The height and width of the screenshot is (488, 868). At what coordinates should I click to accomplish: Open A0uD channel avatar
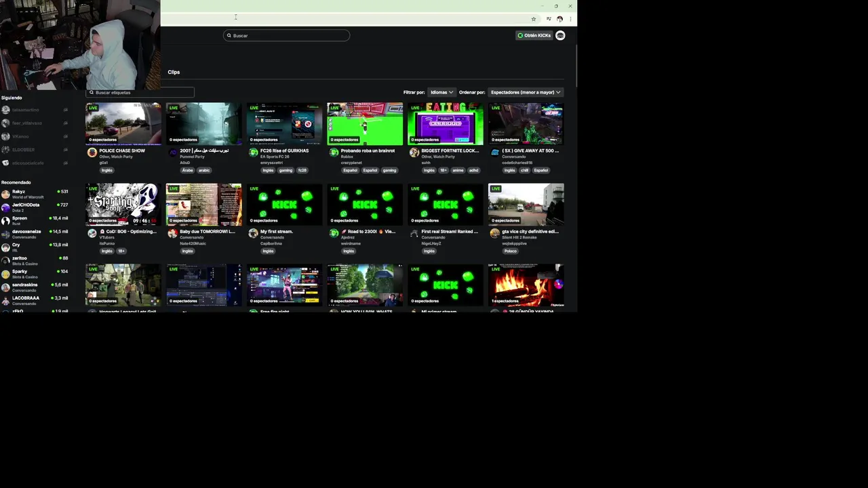point(173,153)
